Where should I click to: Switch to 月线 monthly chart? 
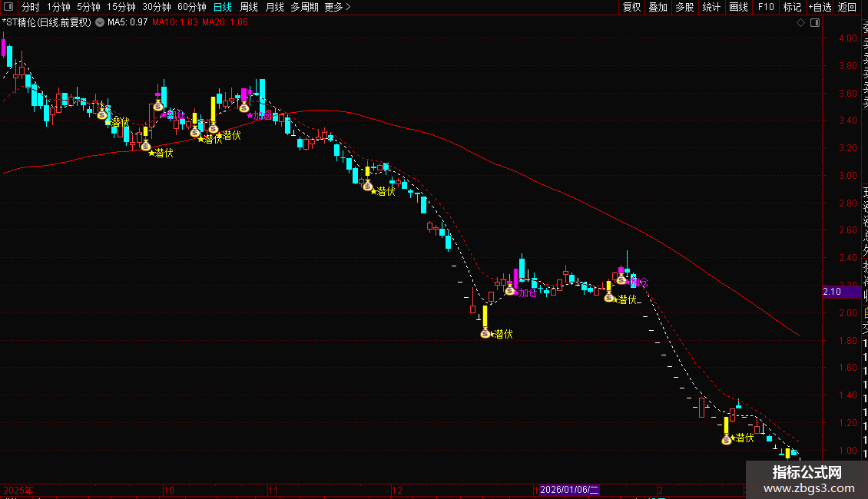(274, 7)
